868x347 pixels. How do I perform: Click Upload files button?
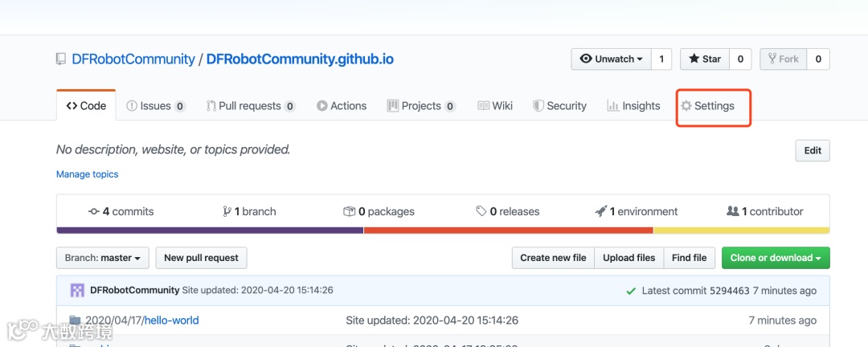[628, 258]
